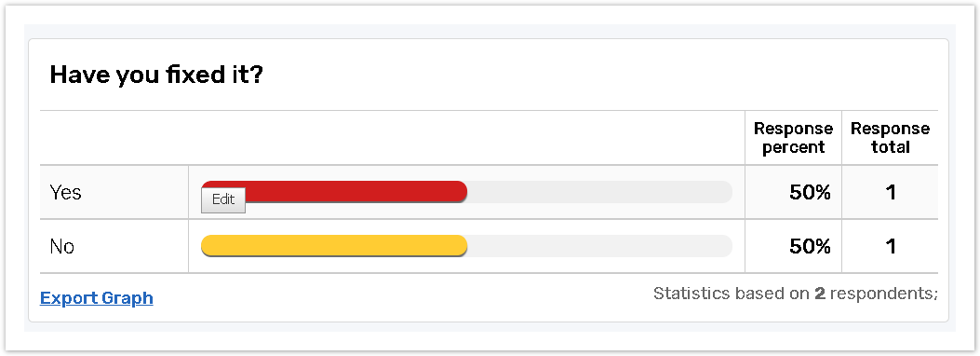Click the response total 1 for Yes
Screen dimensions: 980x356
(891, 192)
